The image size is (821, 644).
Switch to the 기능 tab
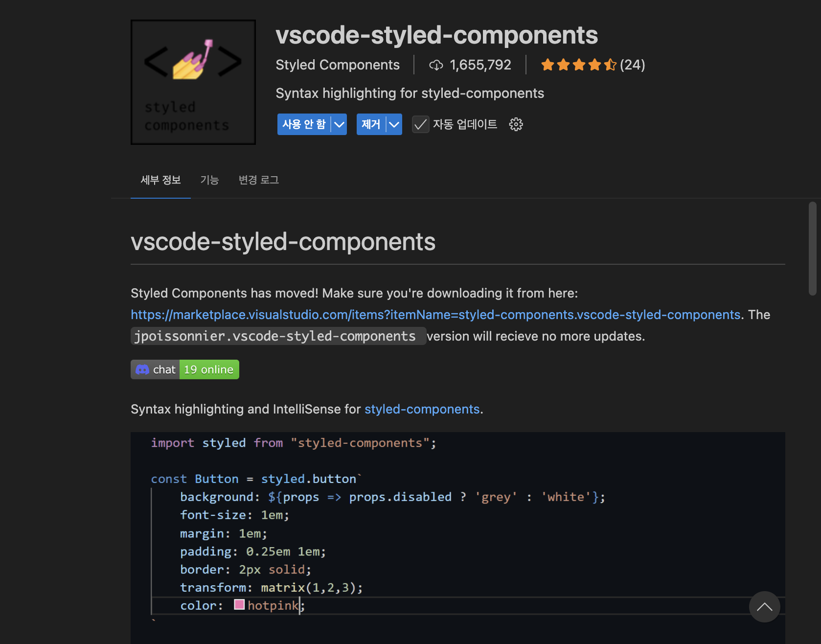tap(209, 180)
